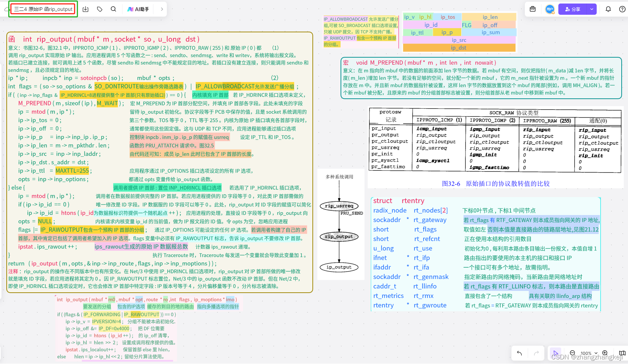Click the rt_gateway field row

coord(486,220)
